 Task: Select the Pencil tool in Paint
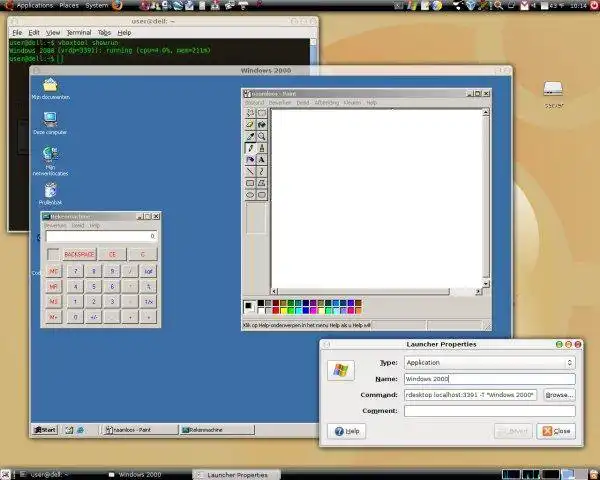tap(250, 148)
